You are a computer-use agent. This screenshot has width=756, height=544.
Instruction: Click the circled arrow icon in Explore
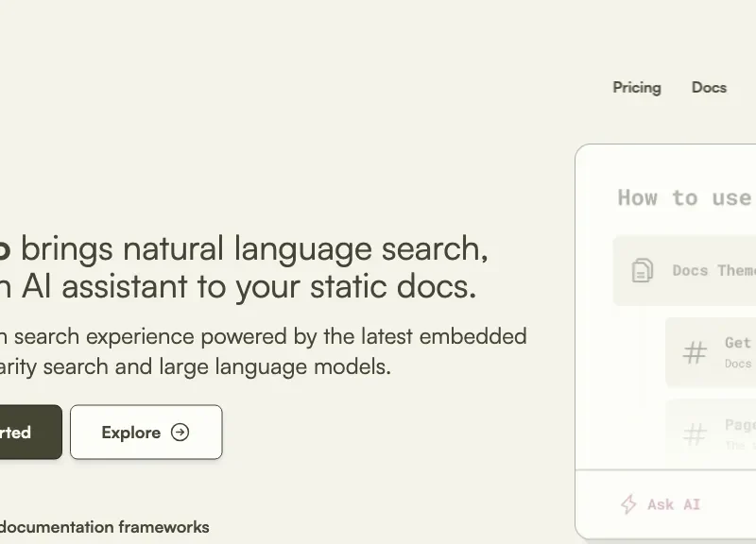pyautogui.click(x=180, y=433)
